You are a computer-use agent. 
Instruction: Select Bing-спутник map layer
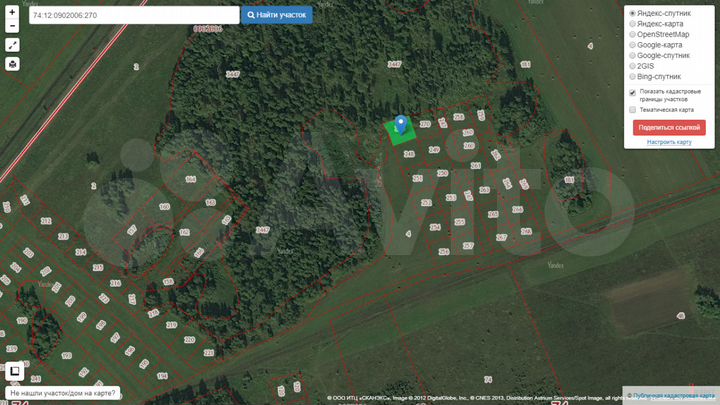(x=632, y=77)
